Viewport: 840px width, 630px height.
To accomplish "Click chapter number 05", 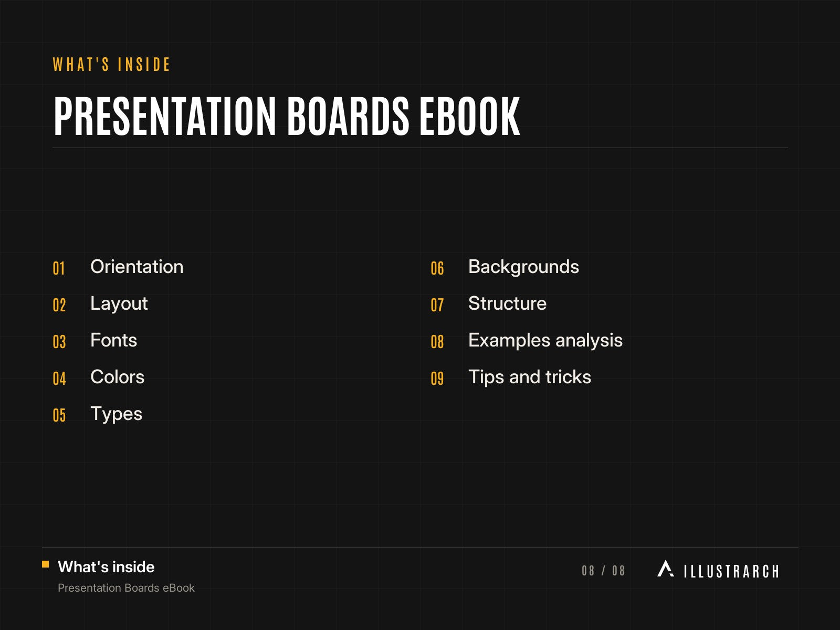I will coord(59,416).
